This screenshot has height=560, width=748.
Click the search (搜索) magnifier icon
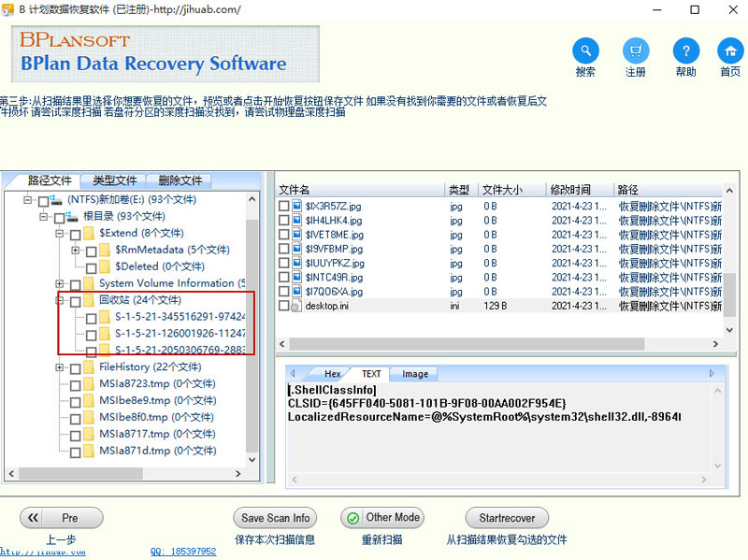pyautogui.click(x=585, y=51)
